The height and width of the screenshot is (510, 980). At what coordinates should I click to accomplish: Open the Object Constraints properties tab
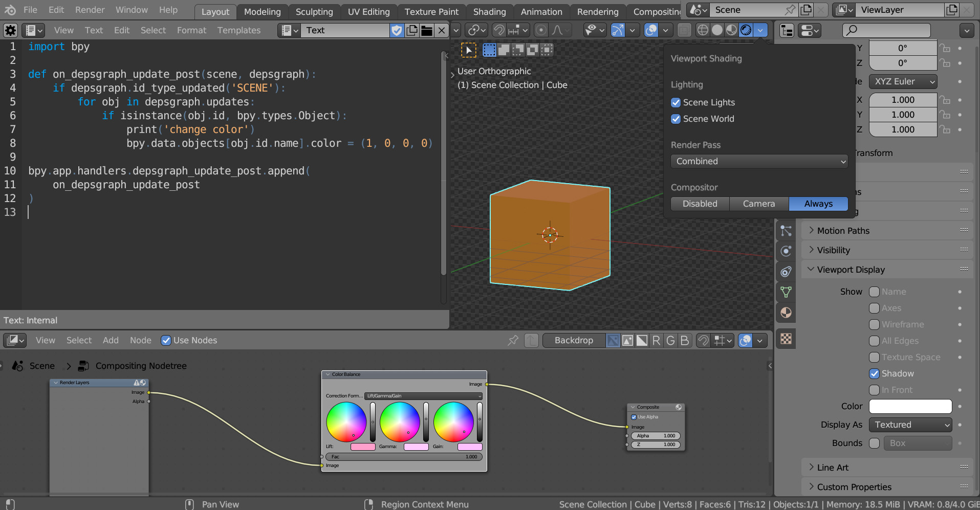[x=786, y=272]
